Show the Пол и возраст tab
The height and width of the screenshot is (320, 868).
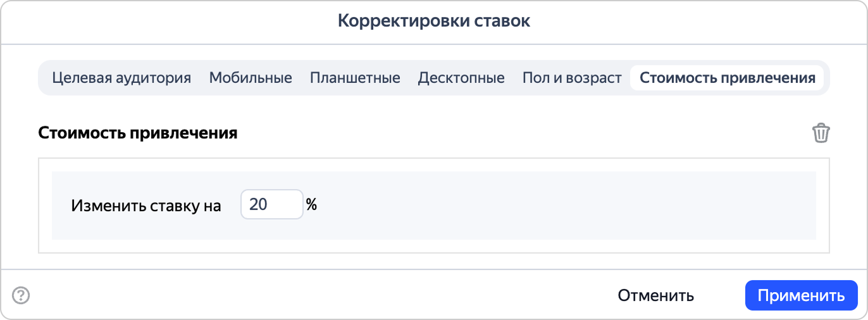(572, 78)
